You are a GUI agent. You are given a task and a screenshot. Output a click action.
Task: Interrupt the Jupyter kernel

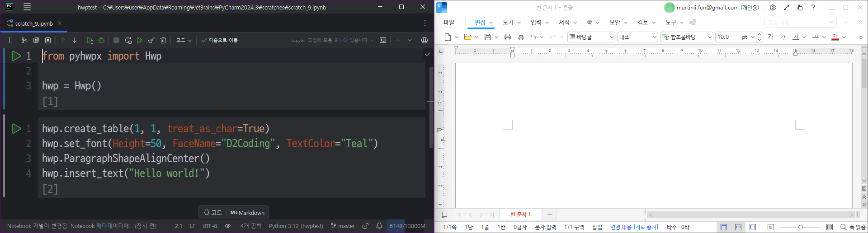[x=116, y=40]
